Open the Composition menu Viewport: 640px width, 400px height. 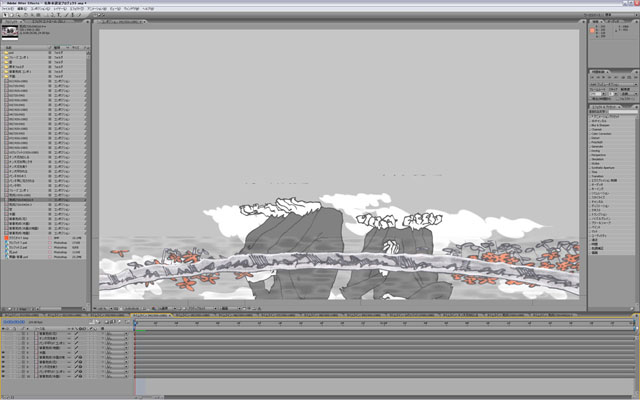point(40,9)
